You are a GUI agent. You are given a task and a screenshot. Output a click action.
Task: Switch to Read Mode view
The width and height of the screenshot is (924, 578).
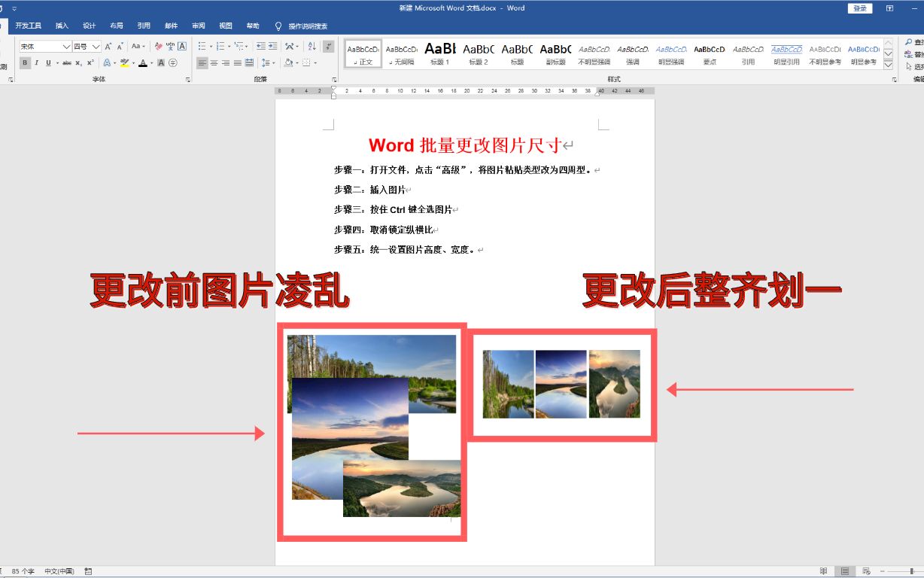tap(825, 570)
